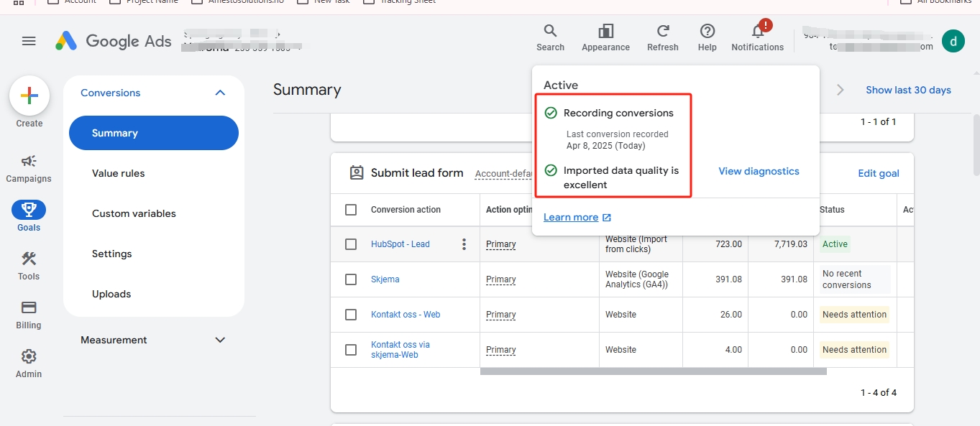The image size is (980, 426).
Task: Click the page vertical scrollbar
Action: (x=976, y=144)
